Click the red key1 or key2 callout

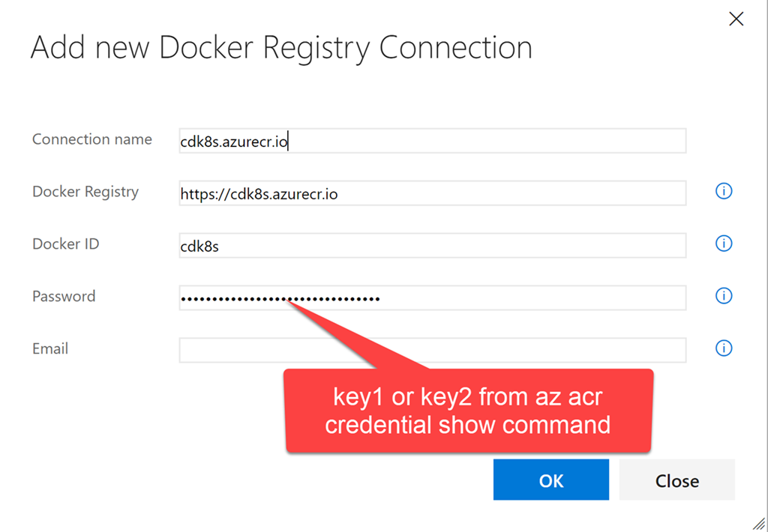tap(468, 411)
